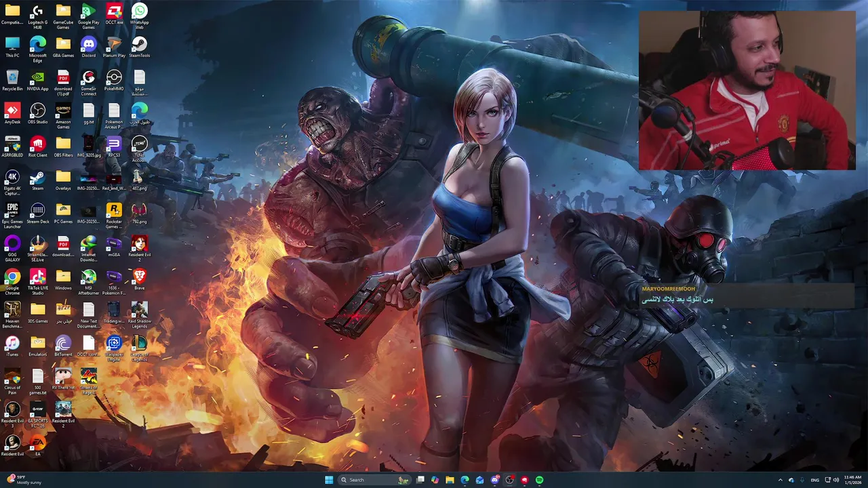Open OCCT.exe on the desktop

114,14
